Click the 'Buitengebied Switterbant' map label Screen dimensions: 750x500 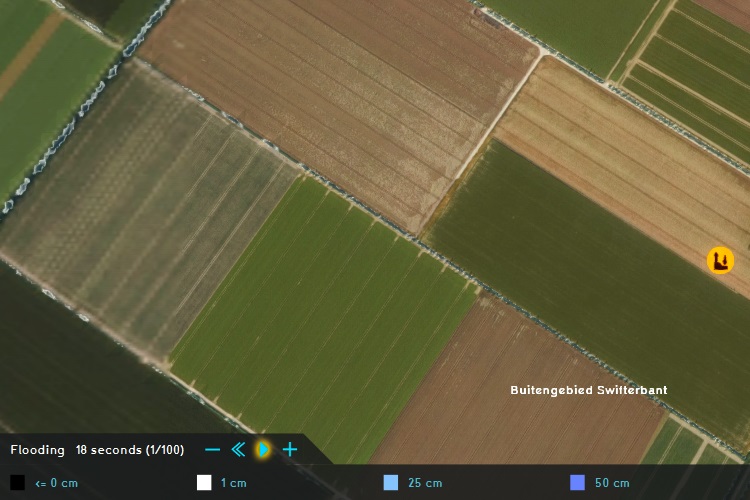[x=589, y=390]
